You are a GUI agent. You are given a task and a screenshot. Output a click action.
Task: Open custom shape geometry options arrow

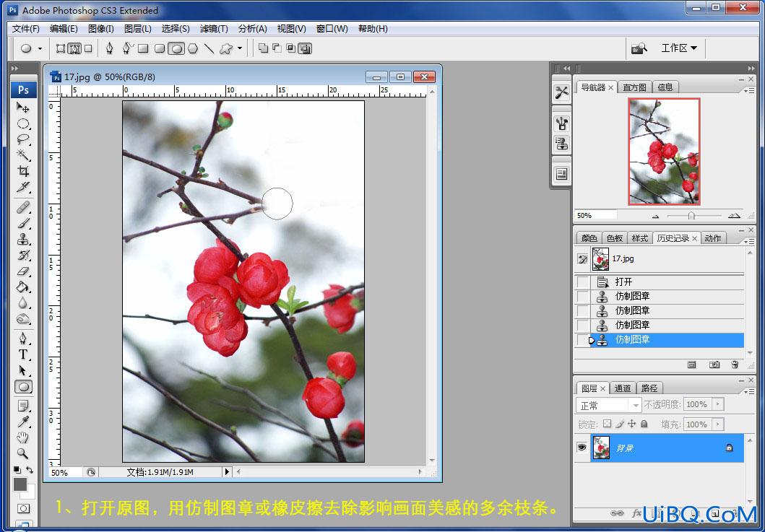tap(240, 48)
